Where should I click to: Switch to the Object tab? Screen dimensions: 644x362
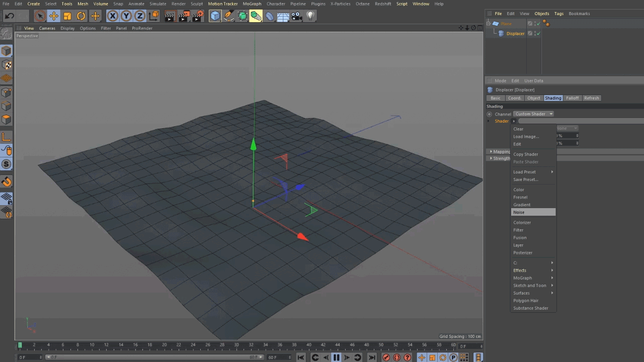[x=534, y=98]
